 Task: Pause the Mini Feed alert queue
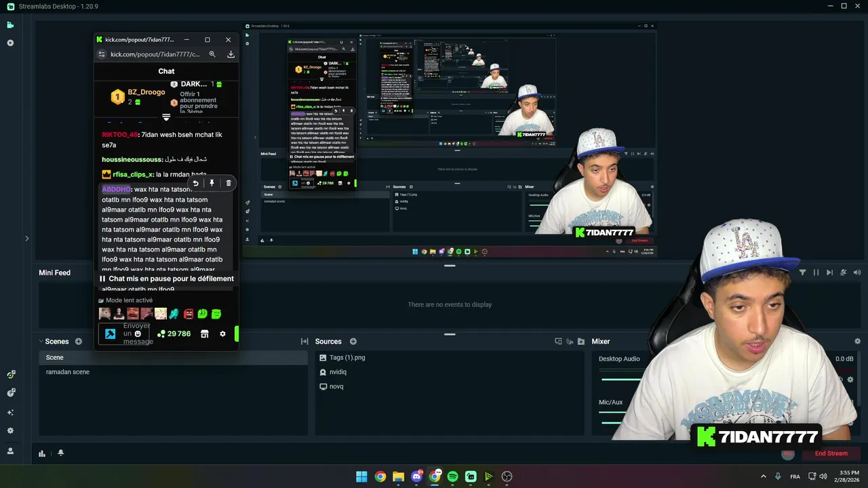tap(816, 272)
